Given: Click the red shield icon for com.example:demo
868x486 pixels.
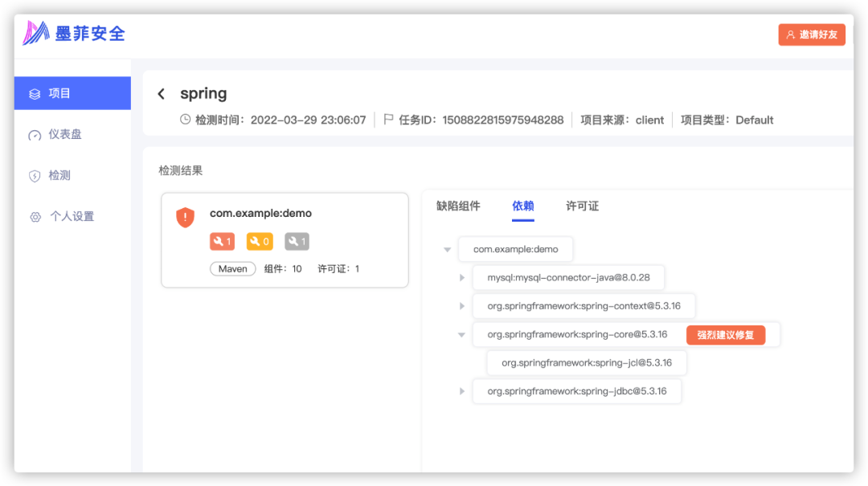Looking at the screenshot, I should pos(186,217).
